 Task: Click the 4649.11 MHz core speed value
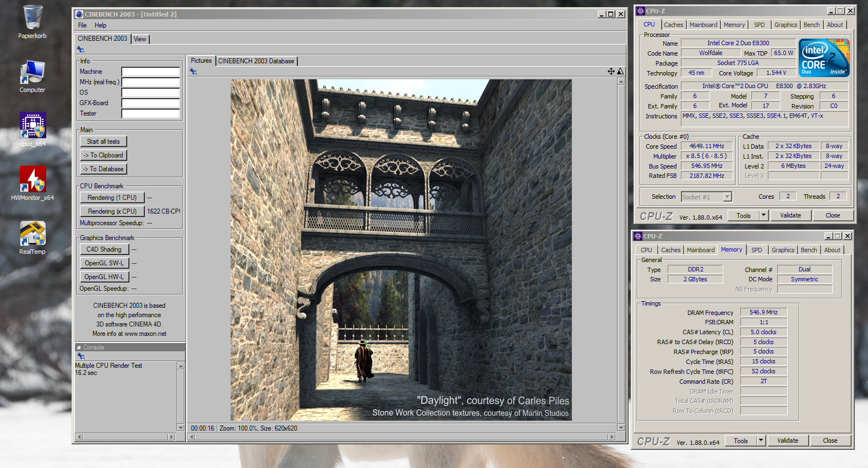point(707,146)
